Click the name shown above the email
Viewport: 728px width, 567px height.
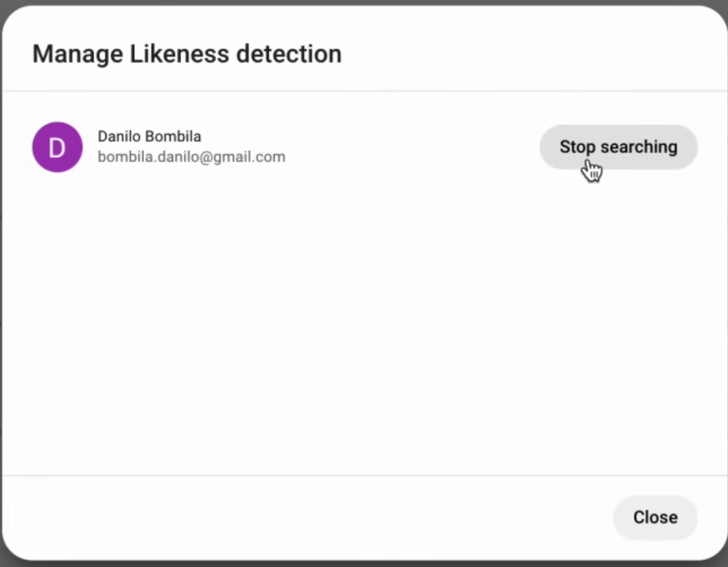149,136
